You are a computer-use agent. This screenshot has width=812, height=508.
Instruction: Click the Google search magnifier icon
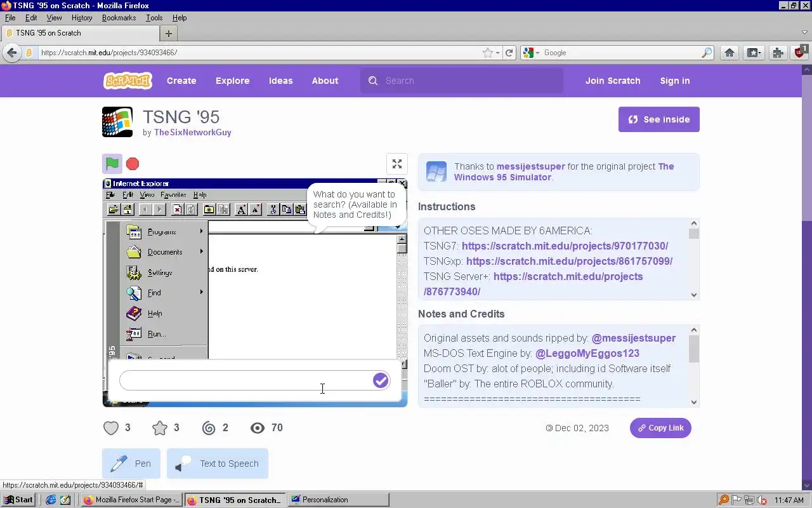click(x=707, y=53)
